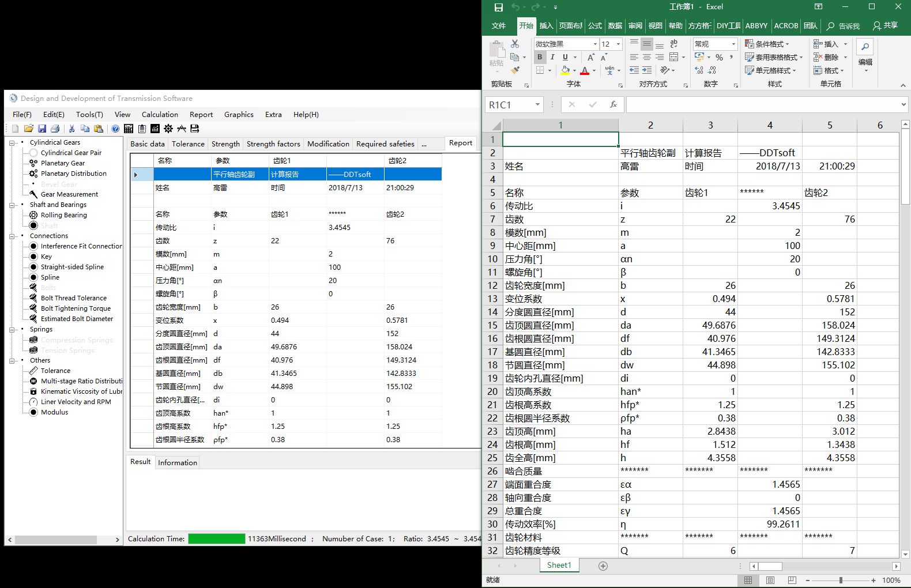Click the blue Help question-mark icon
The image size is (911, 588).
(x=115, y=129)
